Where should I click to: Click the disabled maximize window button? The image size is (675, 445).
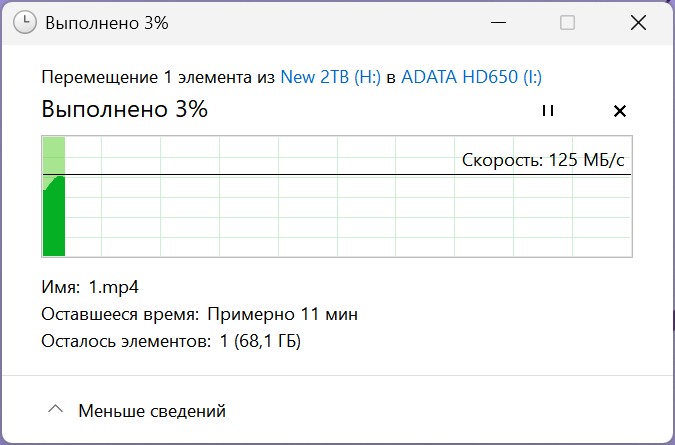tap(567, 22)
